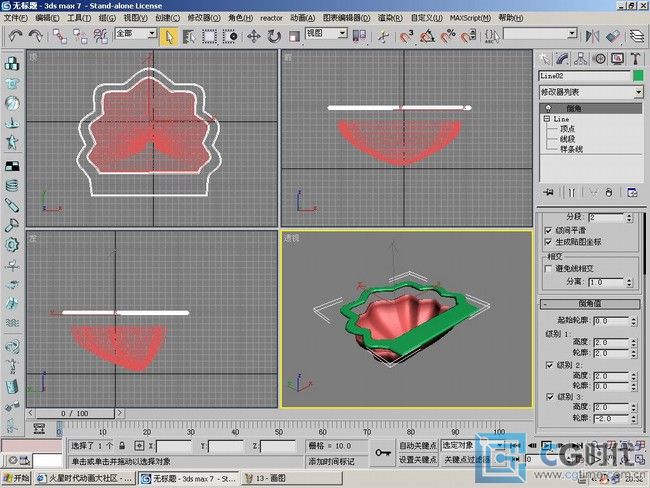Collapse the Line tree in modifier stack
The width and height of the screenshot is (650, 488).
coord(547,119)
